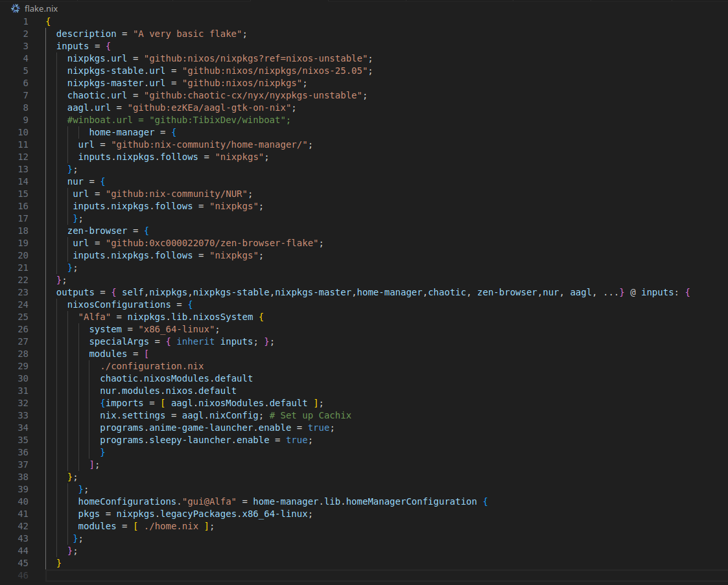Click "@ inputs:" on line 23
This screenshot has height=585, width=728.
coord(654,292)
